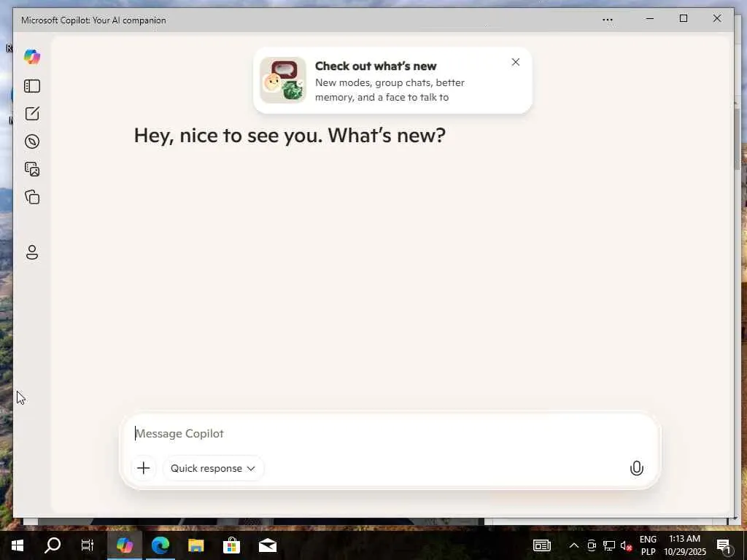
Task: Start a new chat with compose icon
Action: pyautogui.click(x=32, y=114)
